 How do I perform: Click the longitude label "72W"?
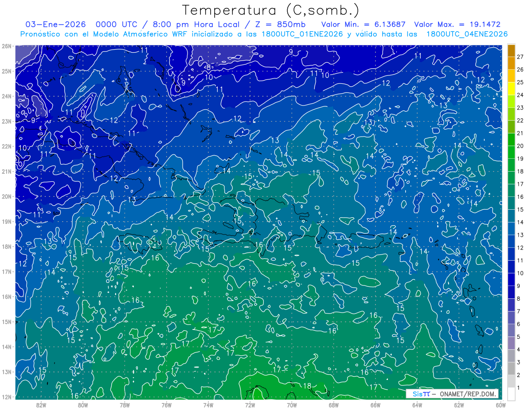(250, 405)
